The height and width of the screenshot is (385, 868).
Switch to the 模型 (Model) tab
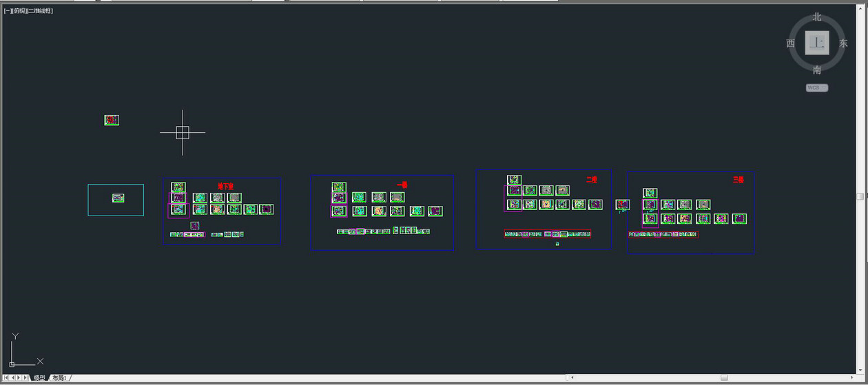point(39,378)
